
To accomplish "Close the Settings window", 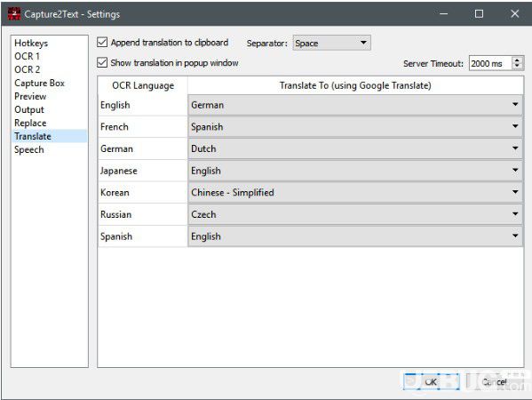I will coord(515,14).
